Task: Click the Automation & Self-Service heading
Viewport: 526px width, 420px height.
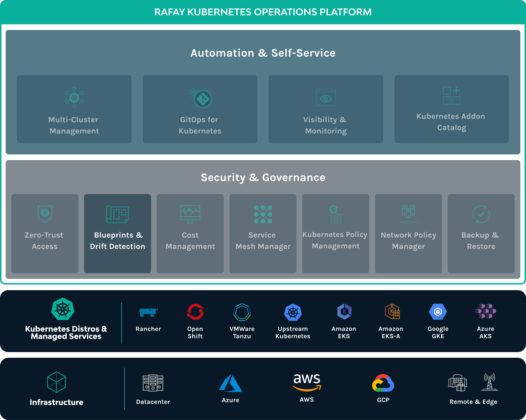Action: (x=263, y=53)
